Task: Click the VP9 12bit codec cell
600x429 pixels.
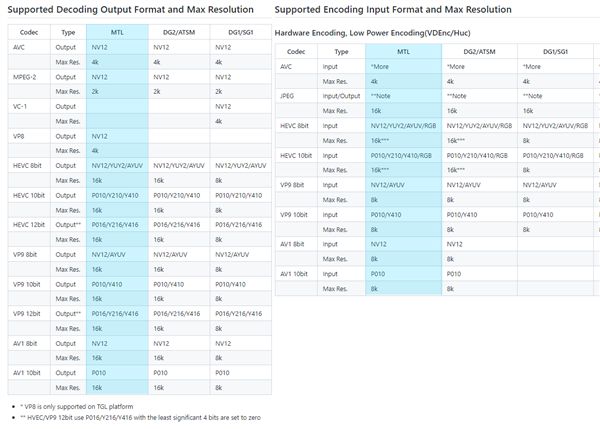Action: tap(28, 313)
